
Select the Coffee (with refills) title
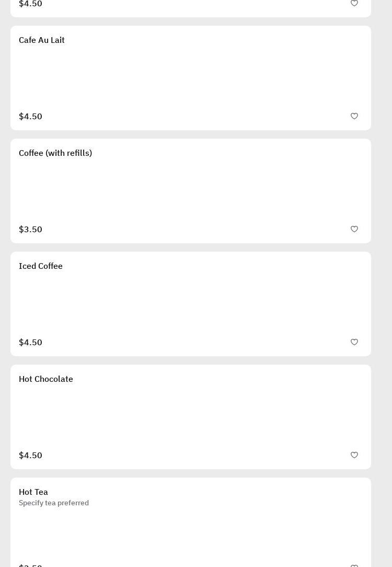(x=55, y=153)
